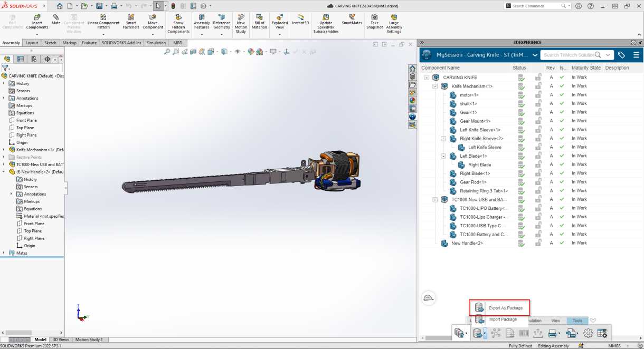Click the Print icon in title toolbar
Screen dimensions: 644x349
[x=113, y=6]
